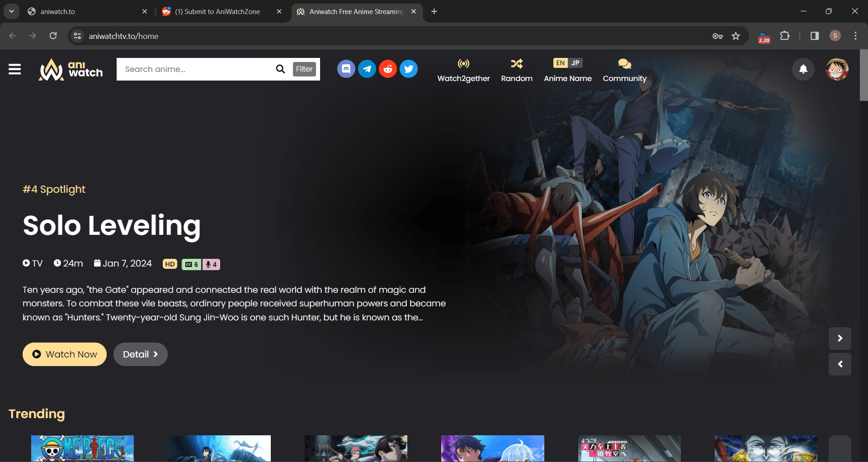Expand the tab search dropdown

coord(11,11)
